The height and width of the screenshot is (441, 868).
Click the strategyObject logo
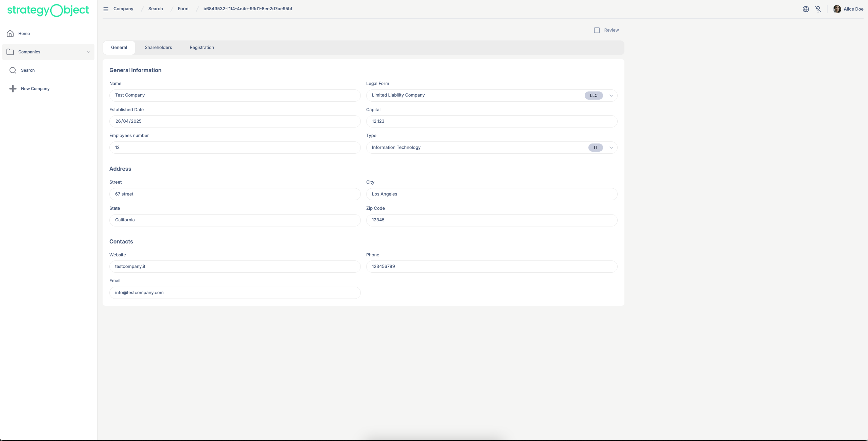pyautogui.click(x=48, y=10)
